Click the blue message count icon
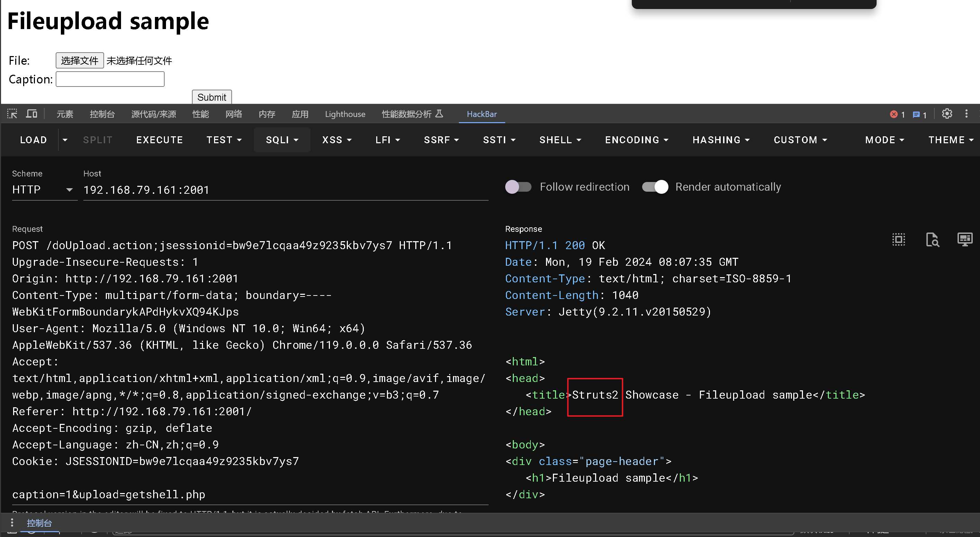The width and height of the screenshot is (980, 537). pyautogui.click(x=916, y=115)
